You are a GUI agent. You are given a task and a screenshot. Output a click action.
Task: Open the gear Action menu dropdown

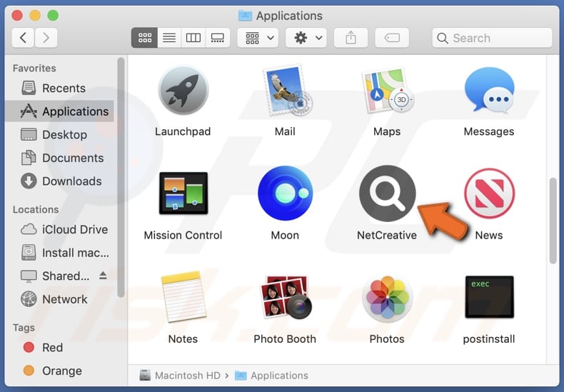pyautogui.click(x=306, y=38)
